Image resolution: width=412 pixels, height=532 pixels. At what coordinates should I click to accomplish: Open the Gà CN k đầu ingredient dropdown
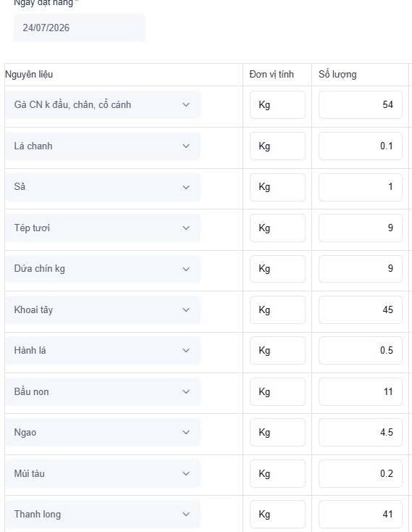coord(102,105)
